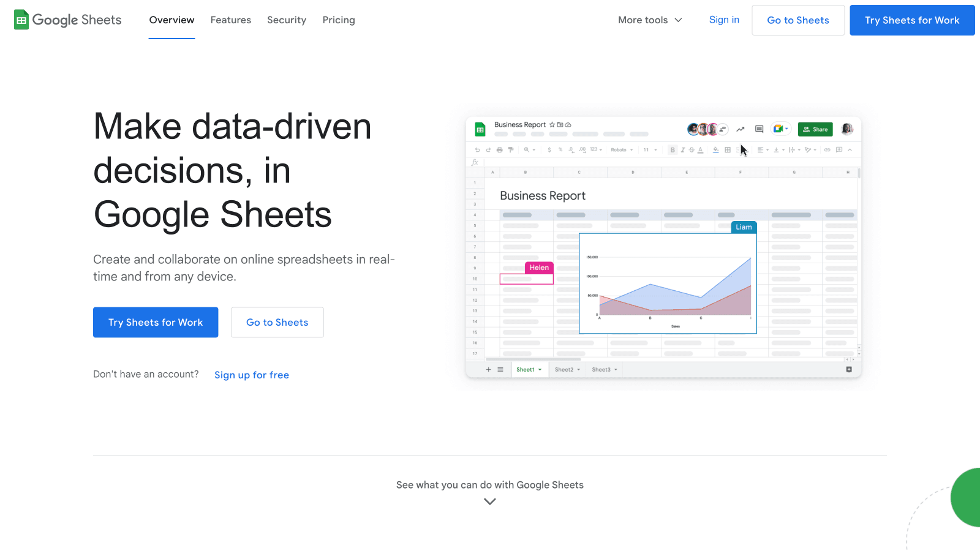Select the Sheet2 tab
This screenshot has width=980, height=551.
(x=567, y=370)
